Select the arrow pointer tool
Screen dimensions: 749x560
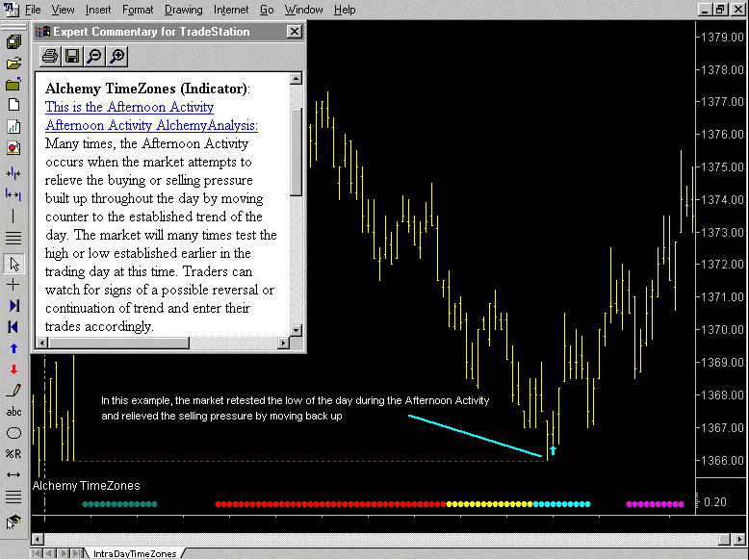[13, 264]
